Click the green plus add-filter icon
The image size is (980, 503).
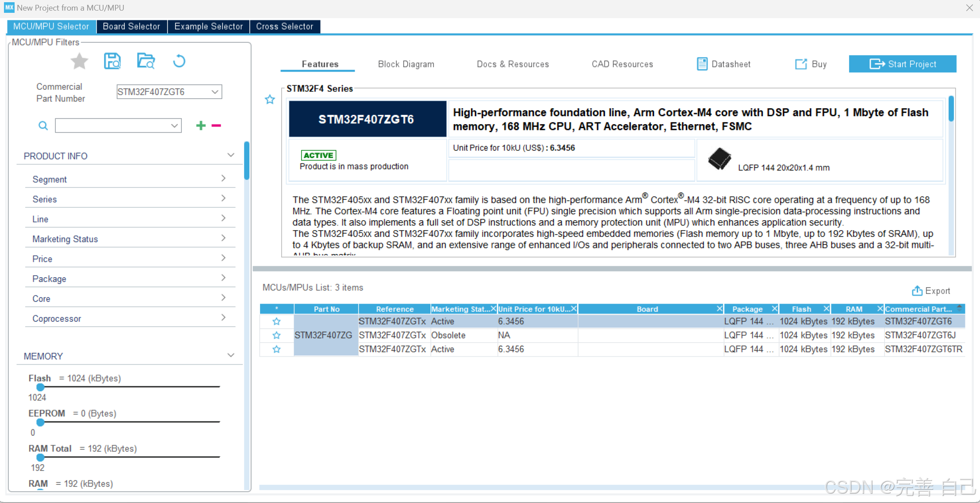pyautogui.click(x=201, y=126)
